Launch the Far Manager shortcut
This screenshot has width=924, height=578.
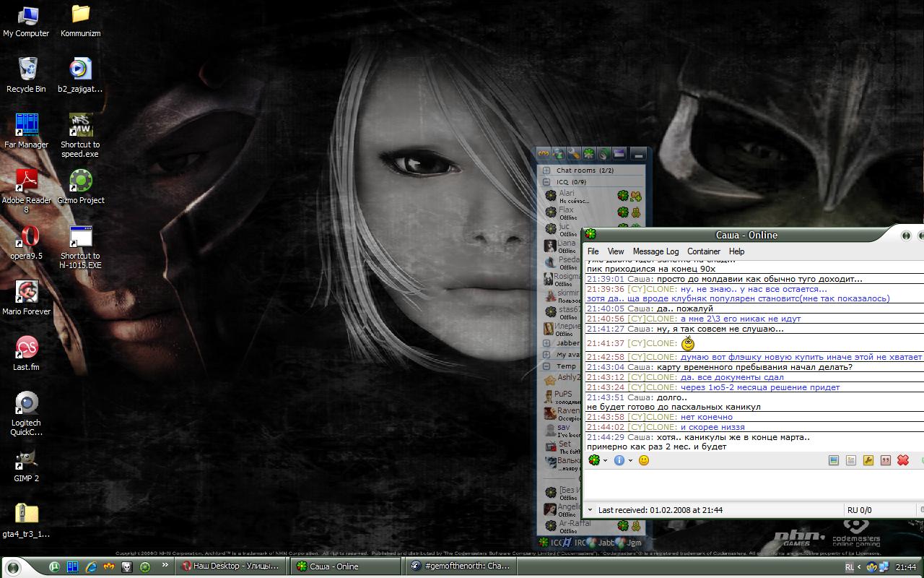tap(26, 131)
